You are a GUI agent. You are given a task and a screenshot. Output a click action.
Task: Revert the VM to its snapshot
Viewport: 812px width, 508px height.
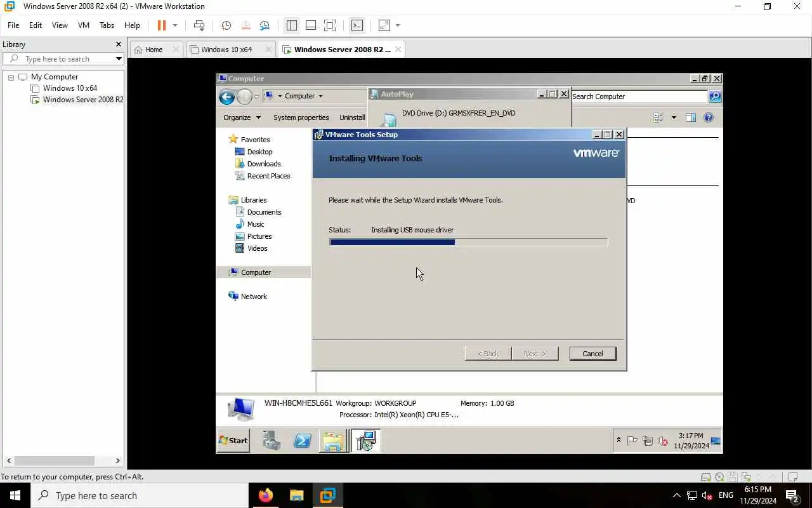(x=245, y=25)
